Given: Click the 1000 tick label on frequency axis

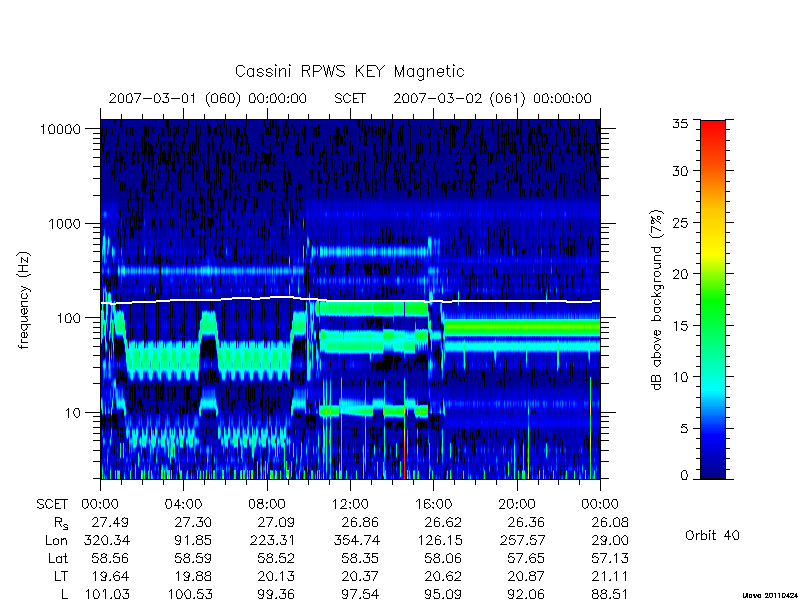Looking at the screenshot, I should pyautogui.click(x=64, y=223).
